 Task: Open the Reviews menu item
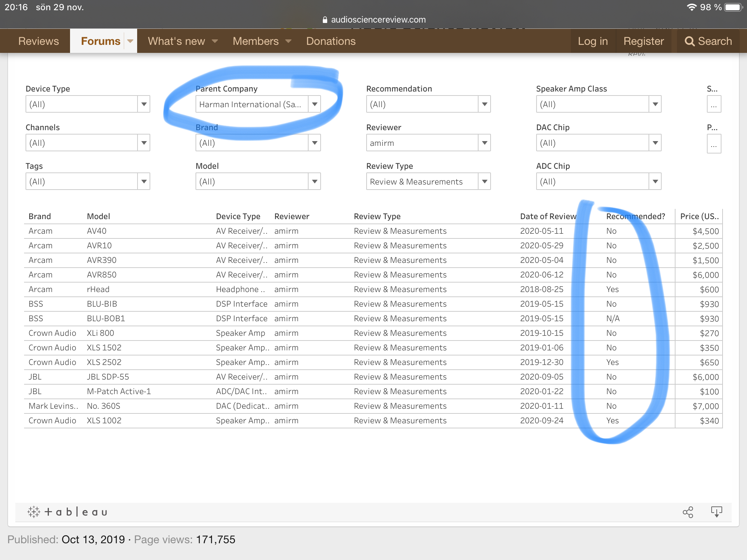38,41
